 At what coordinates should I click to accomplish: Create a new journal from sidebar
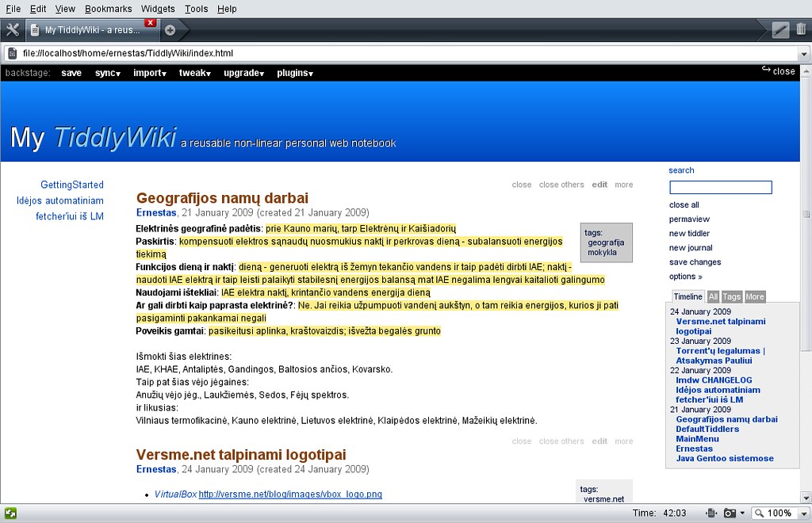(x=691, y=248)
